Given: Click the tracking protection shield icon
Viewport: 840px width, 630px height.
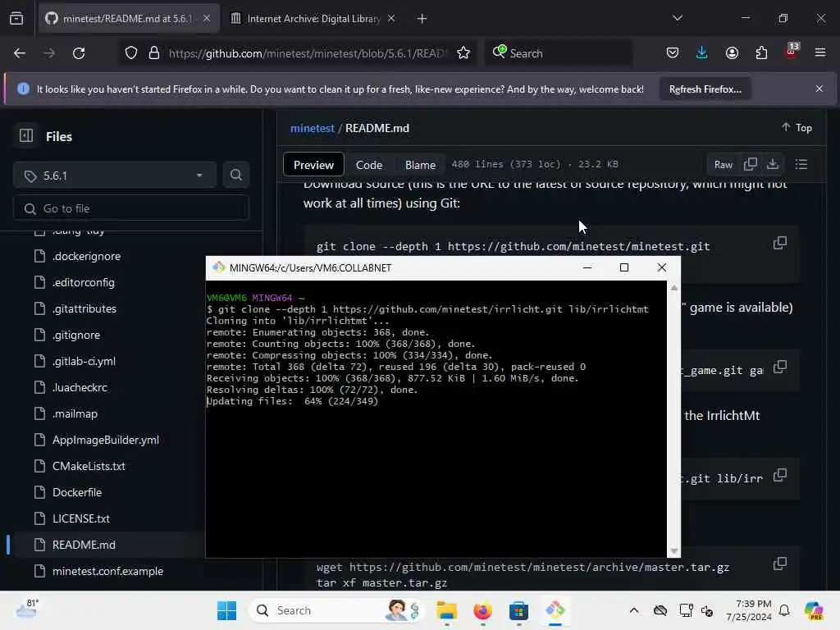Looking at the screenshot, I should [131, 53].
